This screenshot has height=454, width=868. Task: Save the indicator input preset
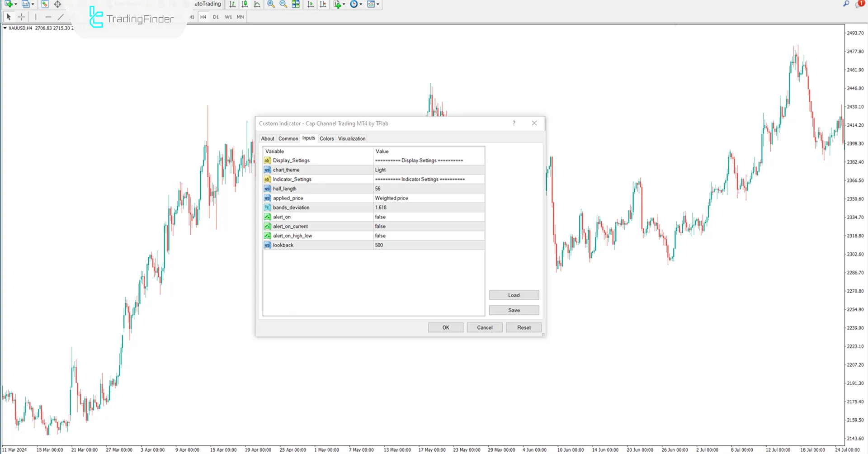point(514,310)
